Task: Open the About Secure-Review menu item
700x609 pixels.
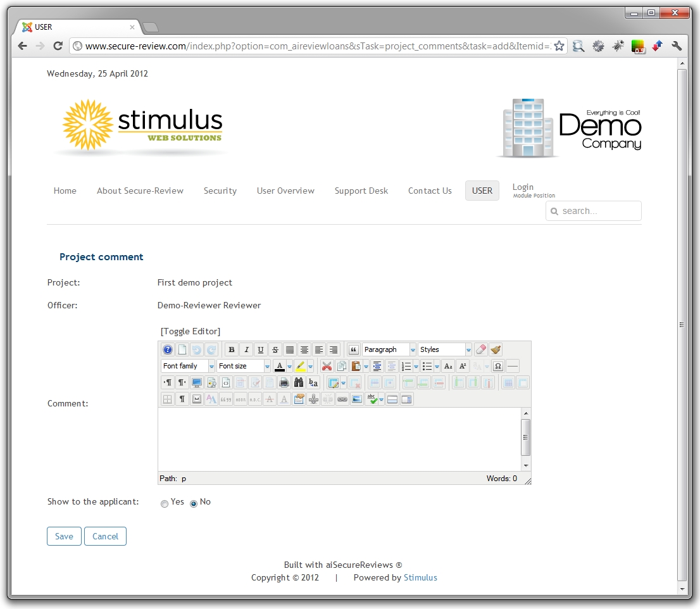Action: pos(140,191)
